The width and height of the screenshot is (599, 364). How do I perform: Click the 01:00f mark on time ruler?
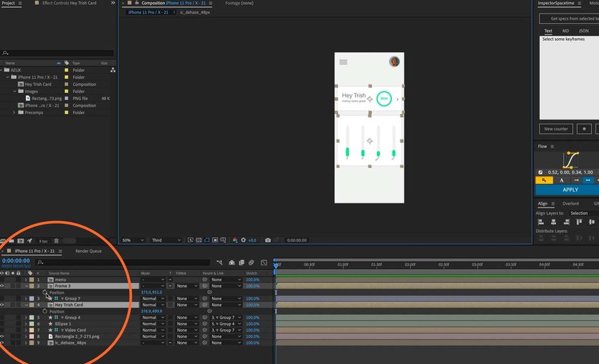[x=343, y=265]
